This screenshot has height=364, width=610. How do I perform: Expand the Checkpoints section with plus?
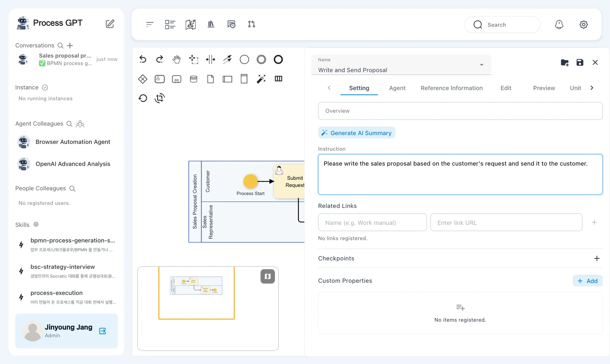597,259
